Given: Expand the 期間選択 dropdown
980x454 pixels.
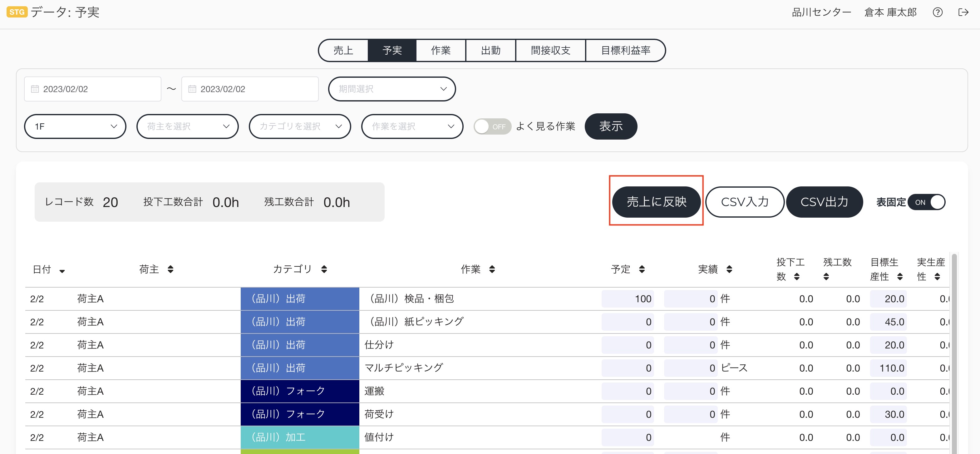Looking at the screenshot, I should click(x=392, y=89).
